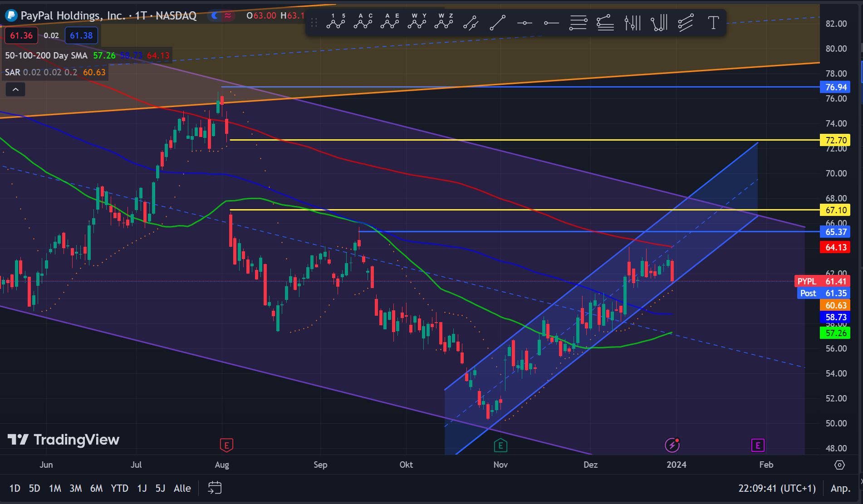
Task: Click the blue 65.37 price label
Action: click(835, 232)
